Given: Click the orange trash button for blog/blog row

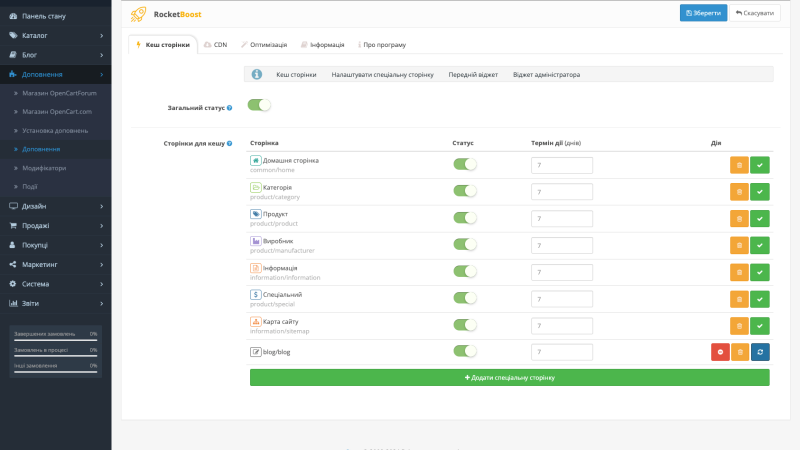Looking at the screenshot, I should 740,352.
